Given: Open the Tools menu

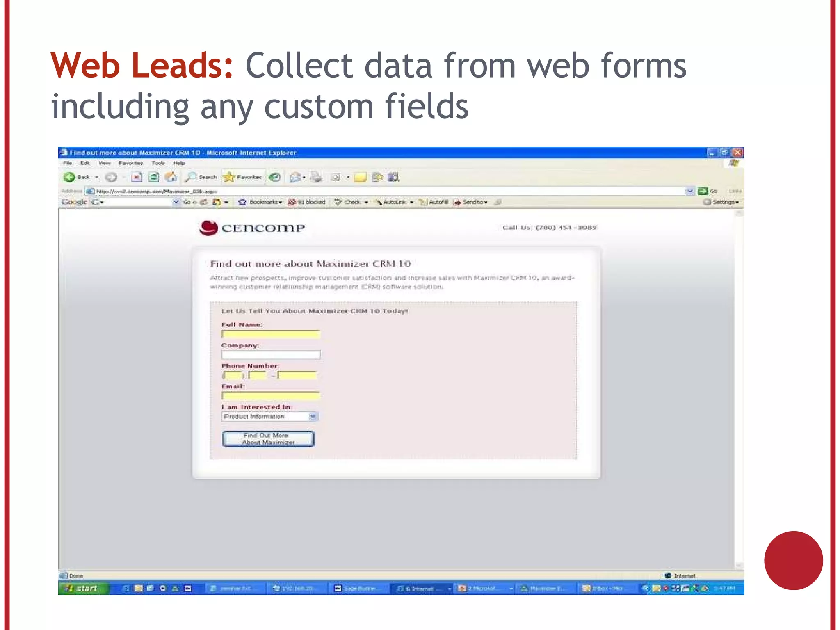Looking at the screenshot, I should (x=158, y=163).
